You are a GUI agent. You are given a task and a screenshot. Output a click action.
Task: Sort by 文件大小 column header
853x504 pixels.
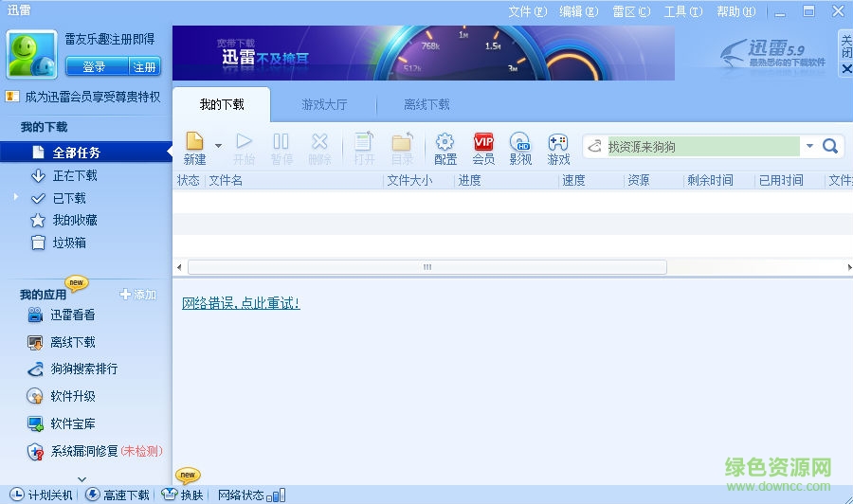coord(409,180)
